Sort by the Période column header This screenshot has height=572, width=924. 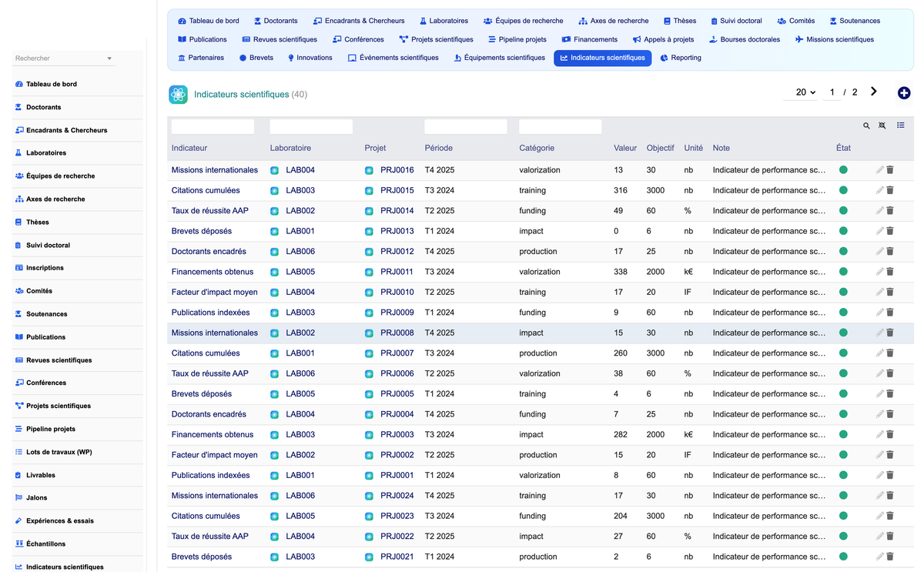click(x=439, y=148)
